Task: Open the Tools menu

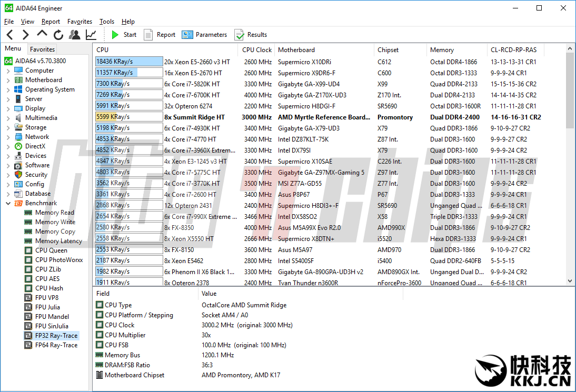Action: point(107,22)
